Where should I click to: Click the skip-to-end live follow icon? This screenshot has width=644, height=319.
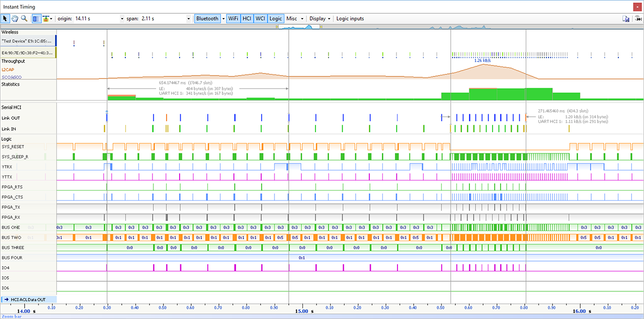point(637,19)
